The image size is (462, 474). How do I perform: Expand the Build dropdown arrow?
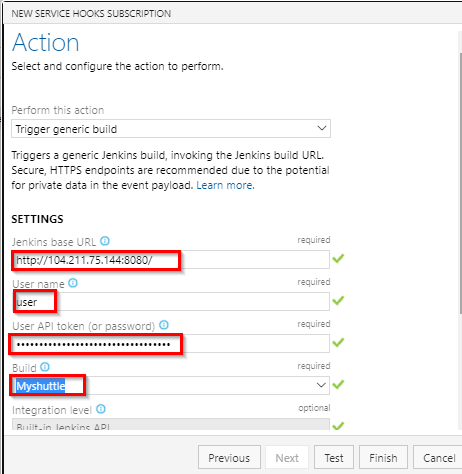click(x=321, y=385)
